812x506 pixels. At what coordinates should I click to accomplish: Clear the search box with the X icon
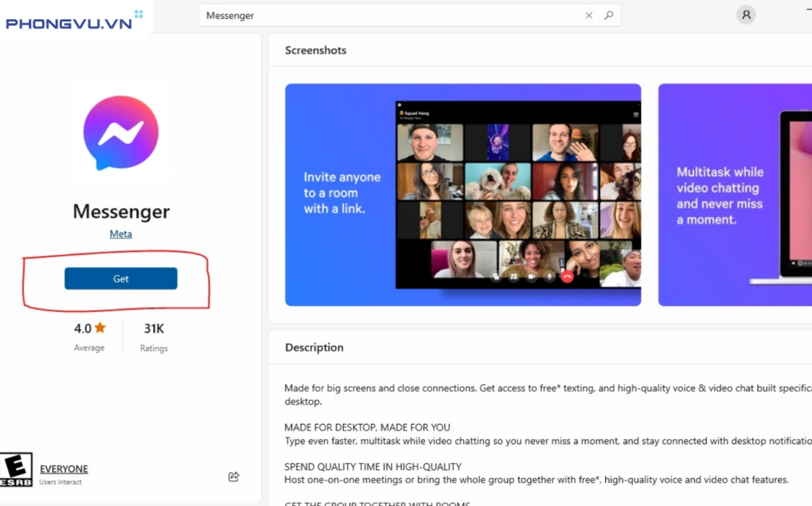(x=589, y=15)
